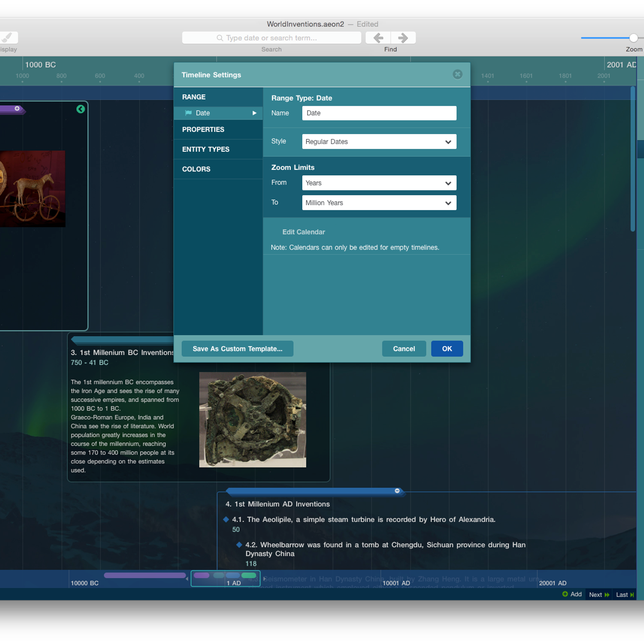
Task: Select the ENTITY TYPES section
Action: (218, 149)
